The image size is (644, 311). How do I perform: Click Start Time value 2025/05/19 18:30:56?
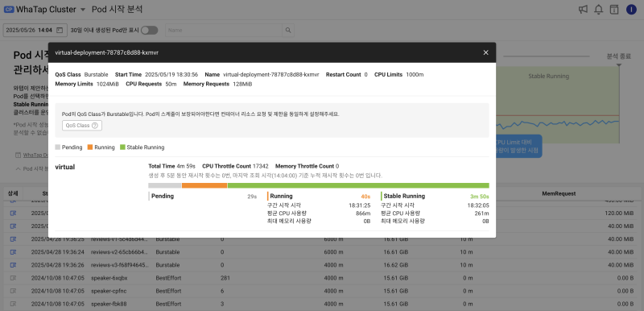(171, 75)
